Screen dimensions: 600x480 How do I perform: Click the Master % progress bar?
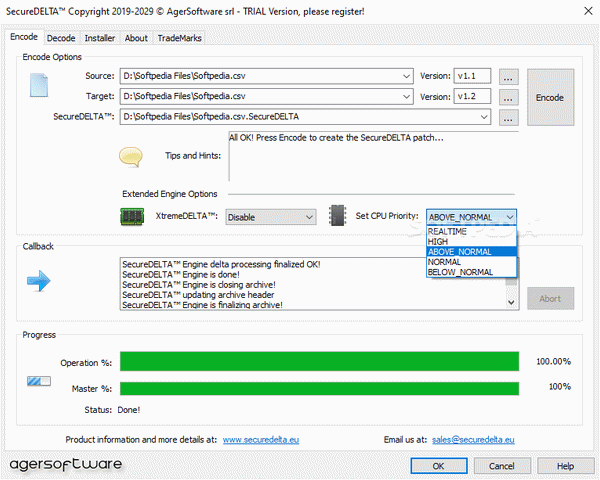[x=320, y=389]
